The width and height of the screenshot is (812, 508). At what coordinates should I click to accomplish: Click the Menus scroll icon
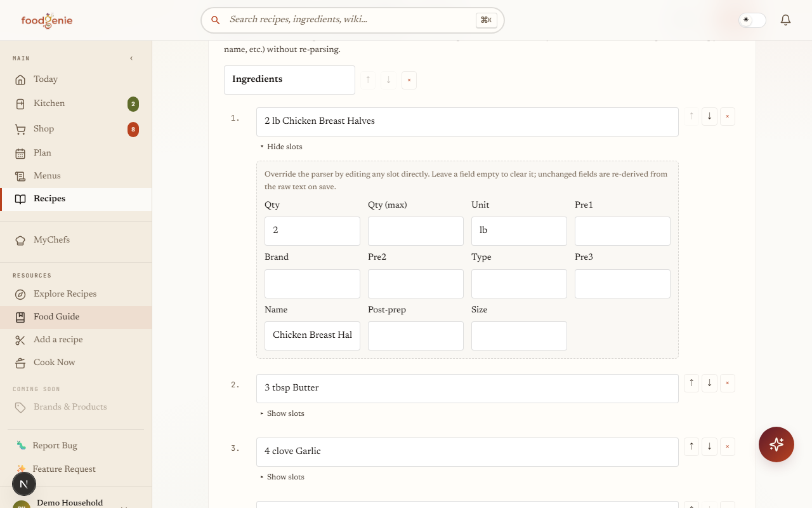pos(20,176)
